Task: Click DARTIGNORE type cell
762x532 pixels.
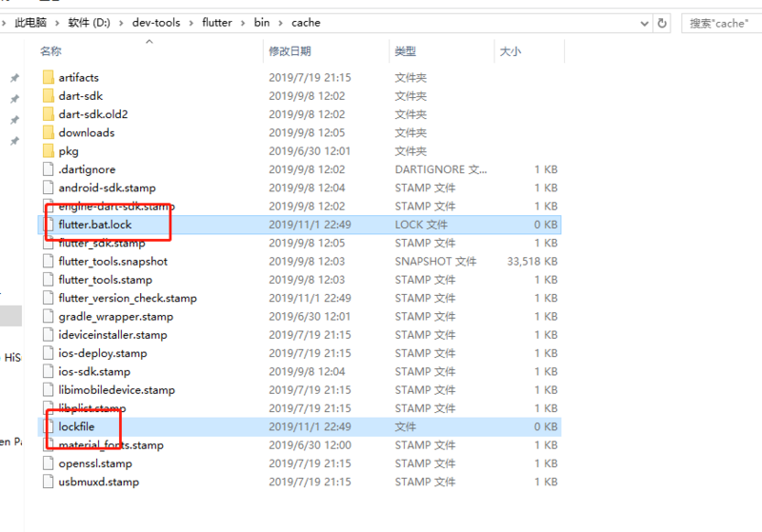Action: (441, 169)
